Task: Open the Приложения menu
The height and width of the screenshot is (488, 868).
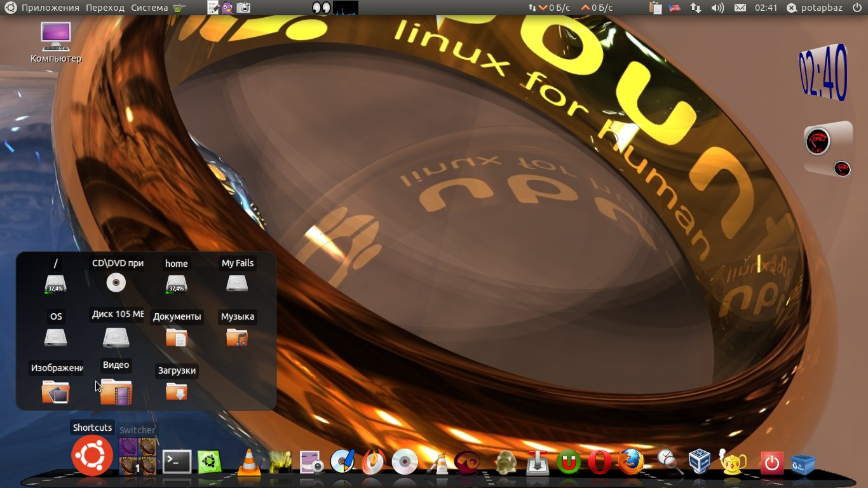Action: click(x=50, y=8)
